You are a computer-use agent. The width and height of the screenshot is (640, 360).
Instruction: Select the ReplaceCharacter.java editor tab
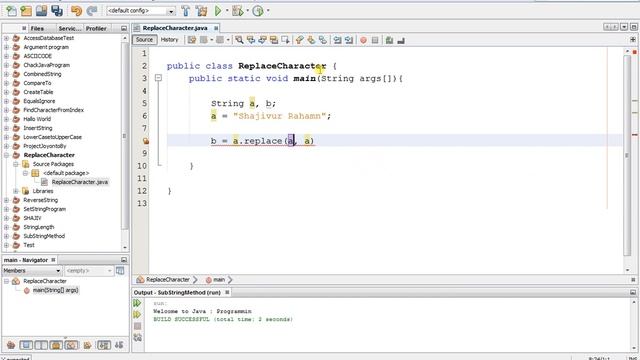[176, 28]
